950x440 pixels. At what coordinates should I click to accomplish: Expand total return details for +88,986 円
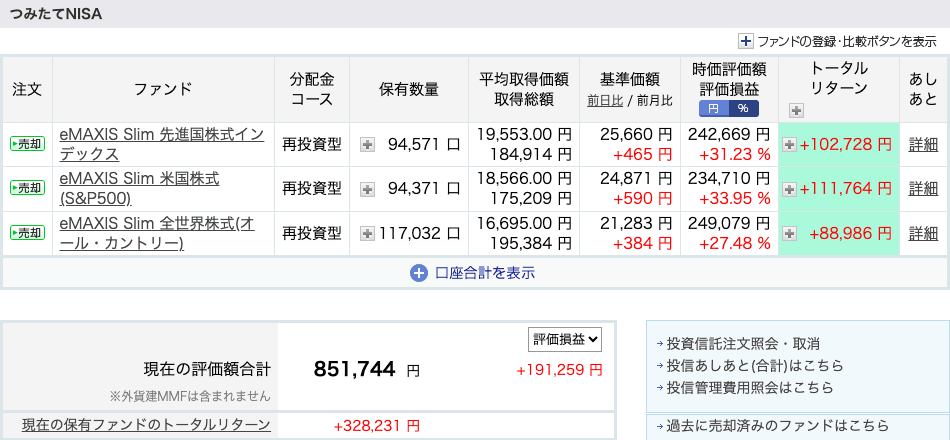point(789,233)
